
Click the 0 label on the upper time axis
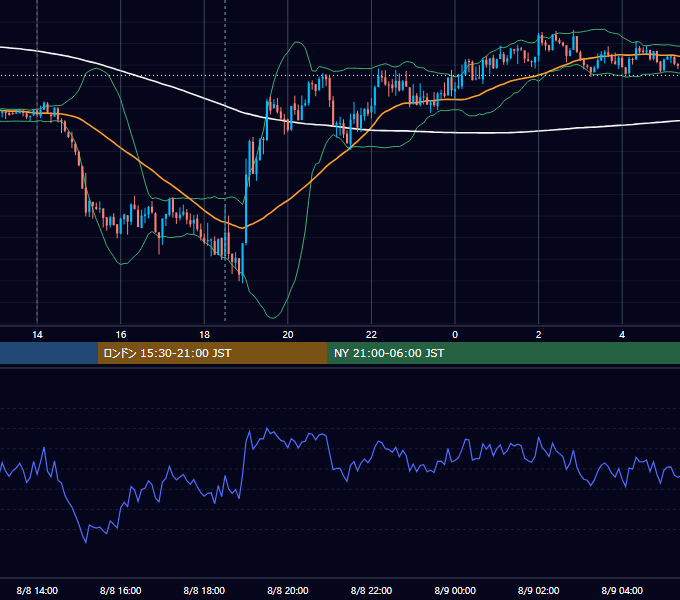pyautogui.click(x=455, y=335)
